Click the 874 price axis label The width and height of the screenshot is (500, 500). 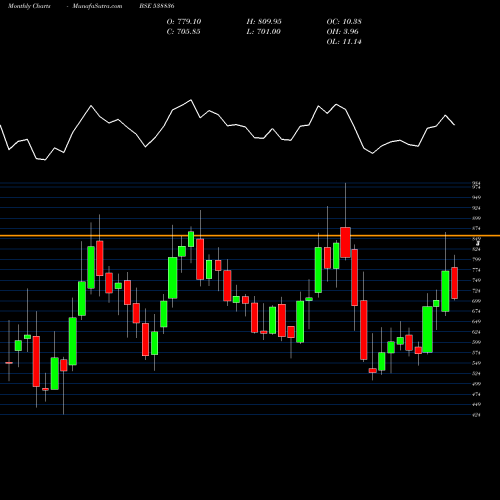coord(477,229)
